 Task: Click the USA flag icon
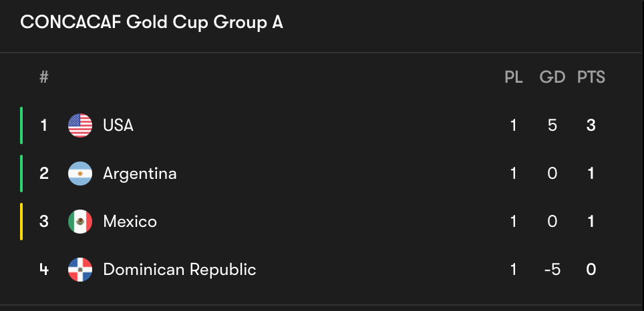coord(80,125)
